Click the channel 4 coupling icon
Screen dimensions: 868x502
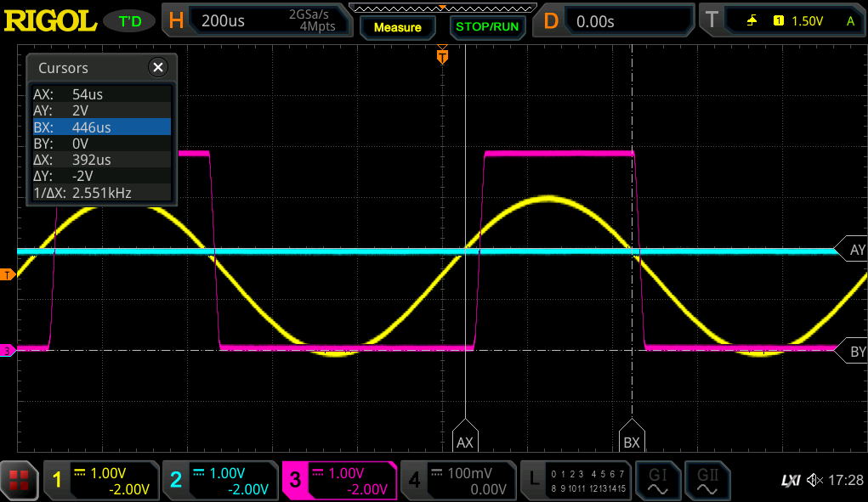pyautogui.click(x=437, y=473)
